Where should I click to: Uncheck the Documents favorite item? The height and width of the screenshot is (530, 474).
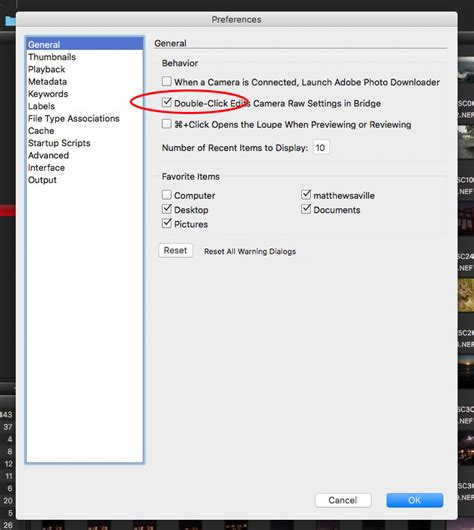(x=306, y=209)
